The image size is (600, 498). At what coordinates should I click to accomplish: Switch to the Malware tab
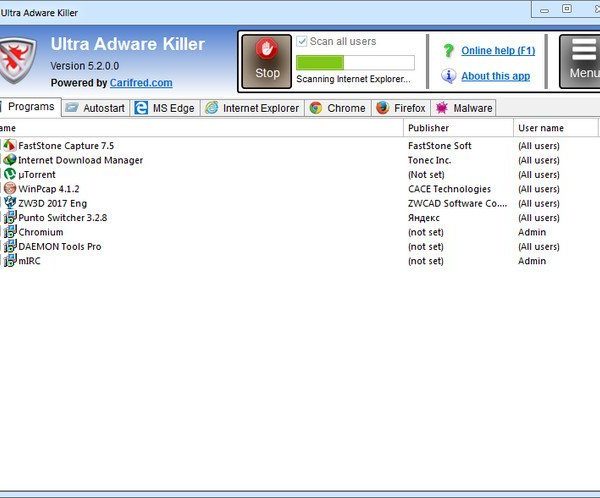[x=463, y=108]
